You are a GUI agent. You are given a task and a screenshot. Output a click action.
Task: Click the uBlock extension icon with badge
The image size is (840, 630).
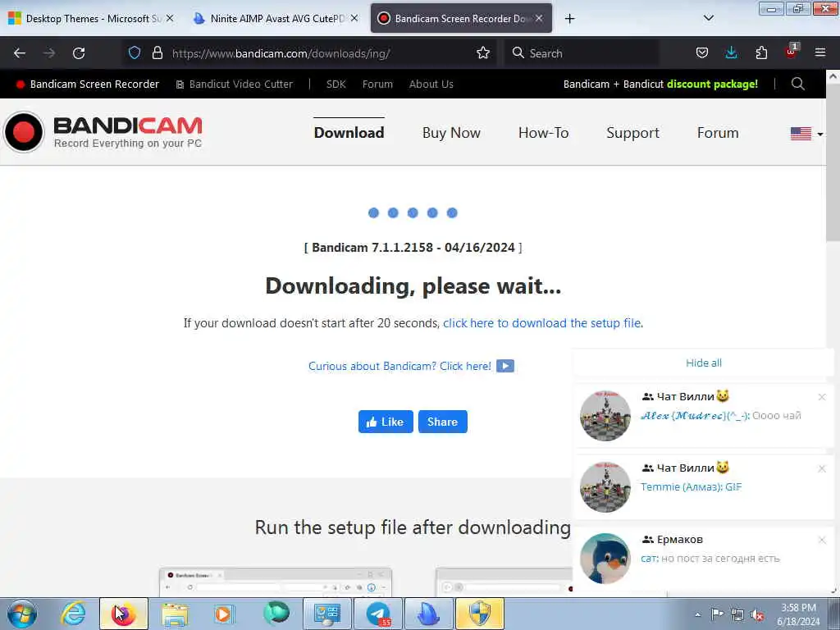pyautogui.click(x=792, y=52)
